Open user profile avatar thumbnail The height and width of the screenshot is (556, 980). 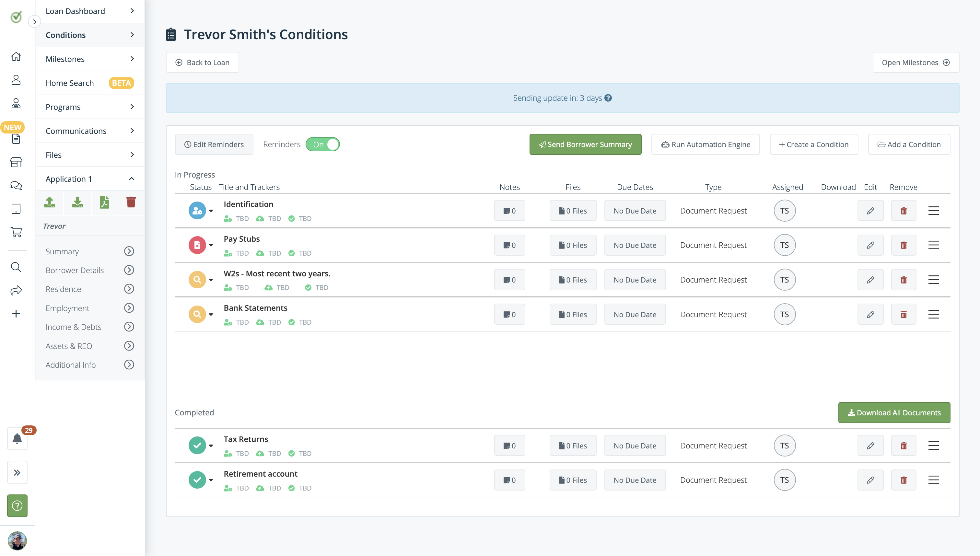[x=17, y=541]
